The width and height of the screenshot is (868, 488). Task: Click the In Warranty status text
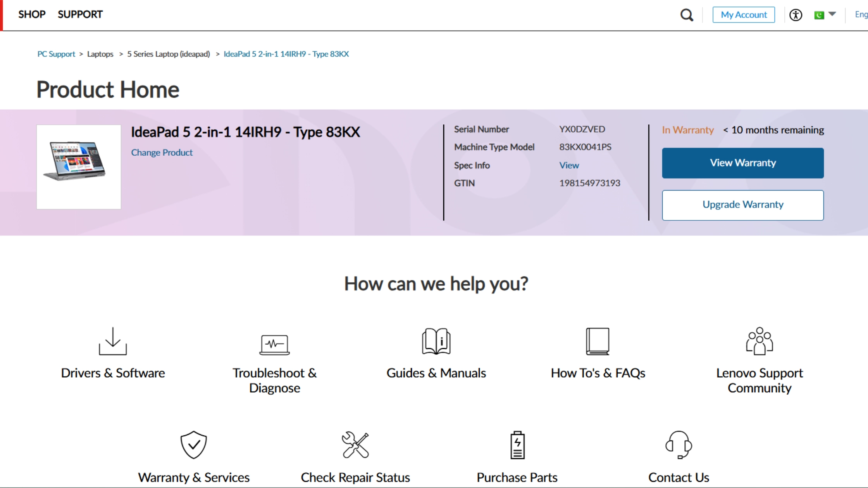point(688,130)
